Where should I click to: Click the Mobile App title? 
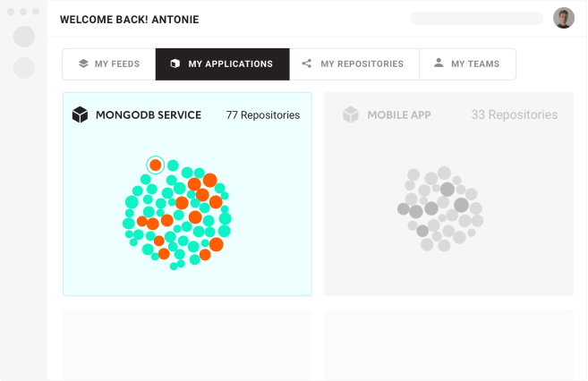coord(399,115)
